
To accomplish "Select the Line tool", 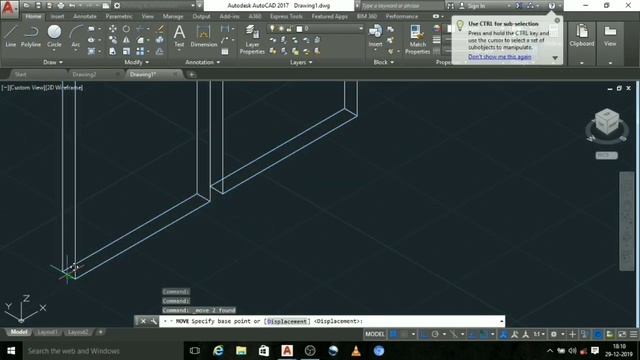I will (11, 36).
